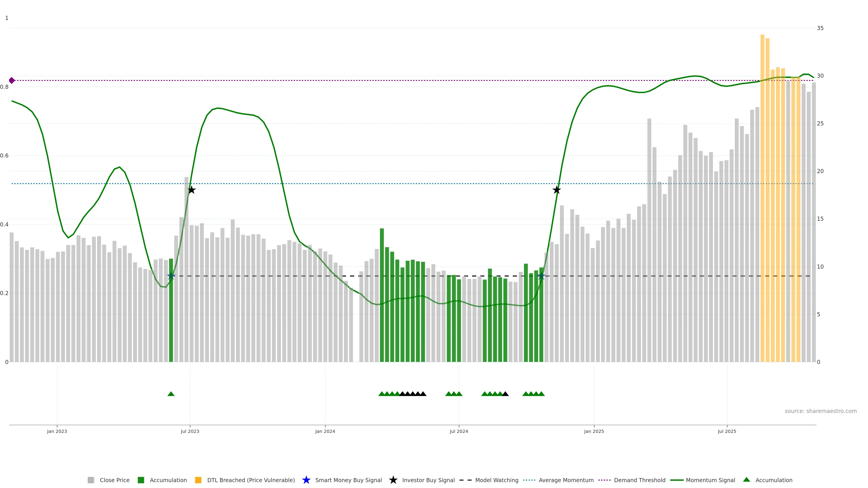868x488 pixels.
Task: Toggle DTL Breached legend entry
Action: click(x=251, y=480)
